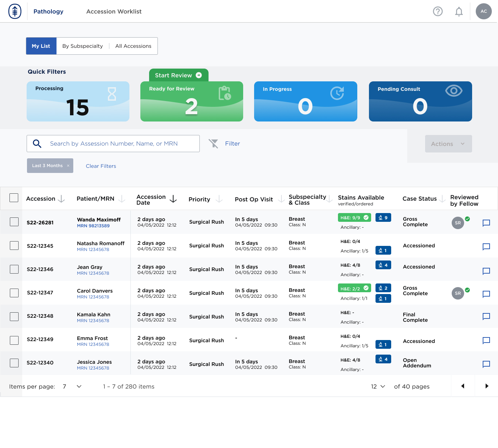Click the accession search input field

[120, 144]
